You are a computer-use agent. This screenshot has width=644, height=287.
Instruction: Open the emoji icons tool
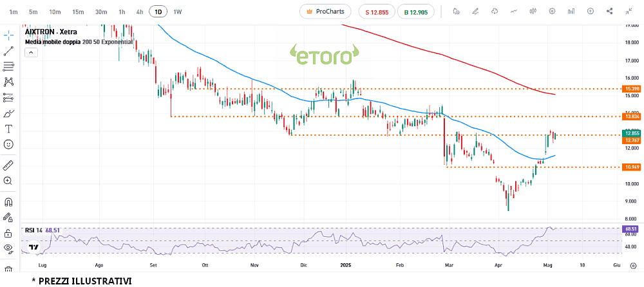pyautogui.click(x=8, y=144)
